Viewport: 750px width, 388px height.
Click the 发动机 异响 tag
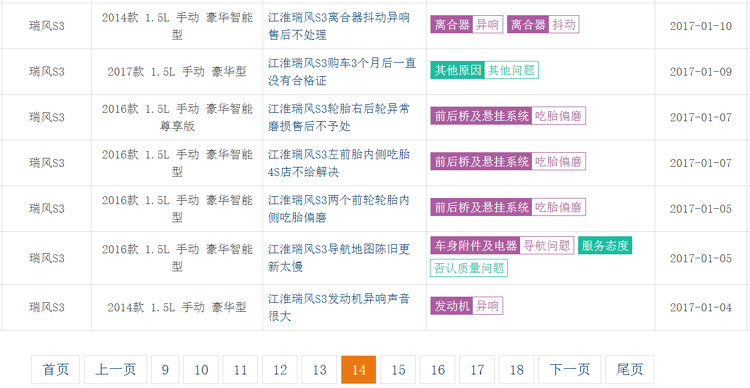point(466,306)
